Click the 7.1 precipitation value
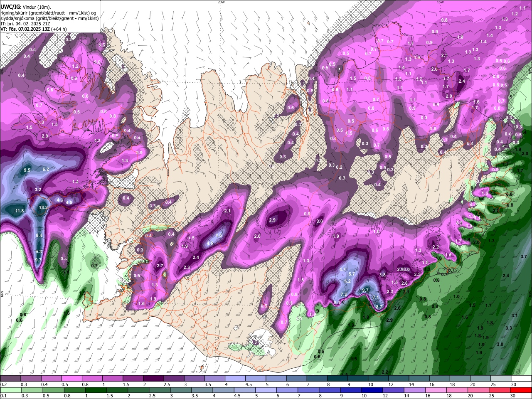 375,298
